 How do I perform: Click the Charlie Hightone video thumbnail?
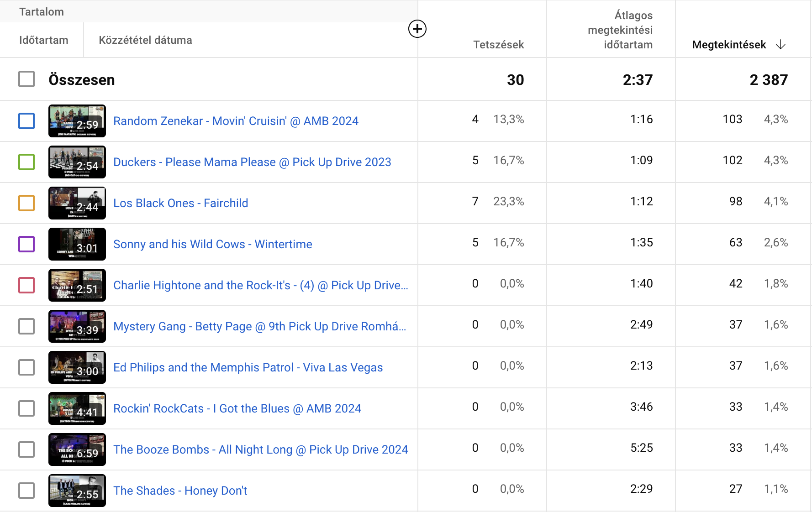tap(77, 285)
